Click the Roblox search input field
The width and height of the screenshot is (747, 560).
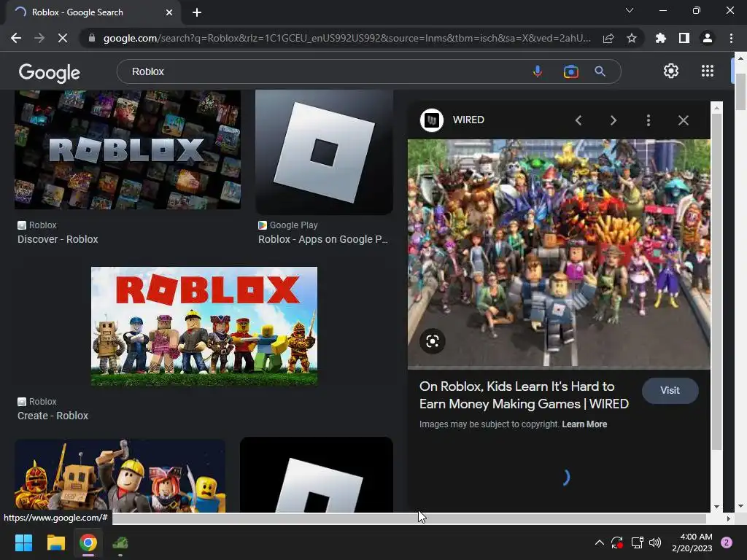click(324, 71)
